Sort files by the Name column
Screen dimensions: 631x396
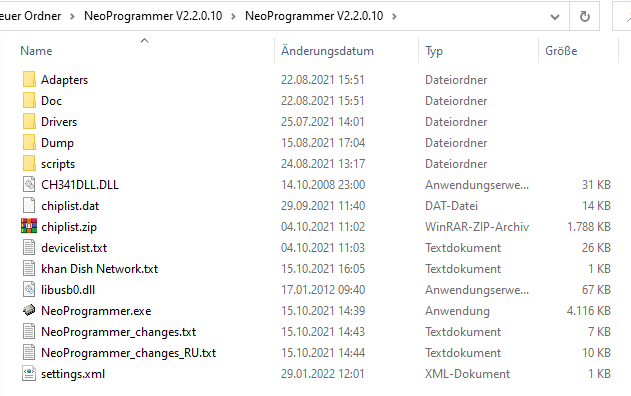[x=36, y=51]
